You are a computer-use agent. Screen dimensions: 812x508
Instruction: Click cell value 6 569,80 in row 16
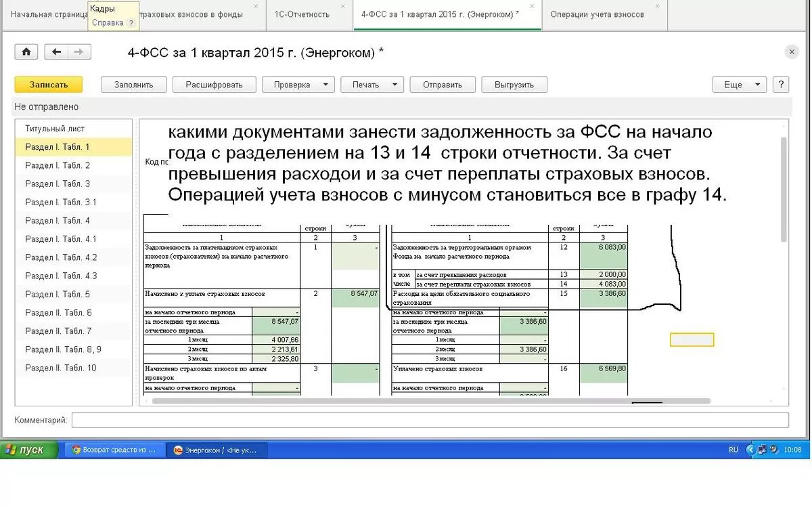click(604, 374)
